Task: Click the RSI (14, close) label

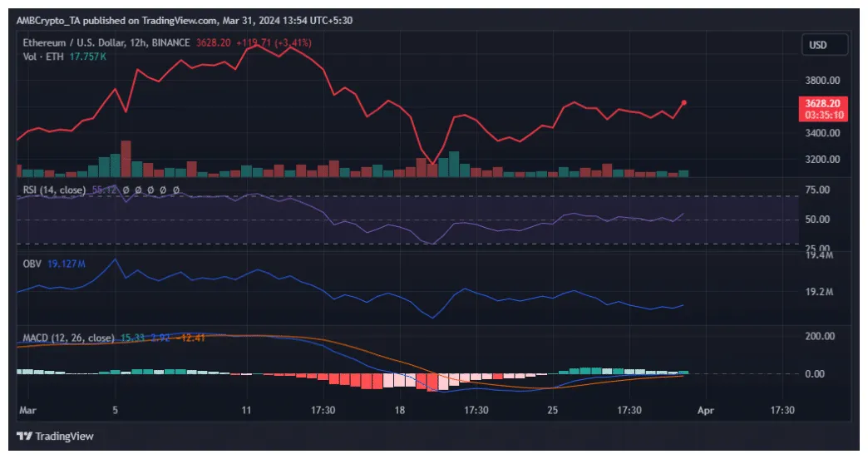Action: click(54, 190)
